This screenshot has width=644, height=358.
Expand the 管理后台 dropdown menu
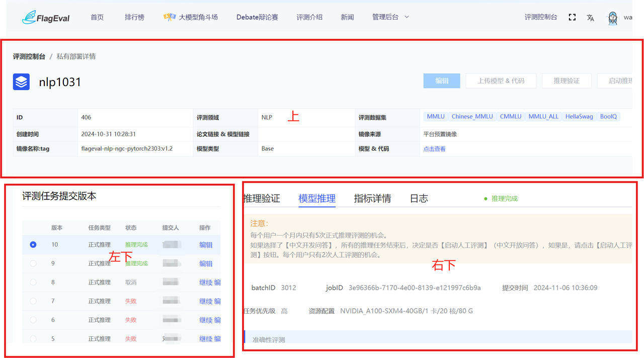tap(390, 17)
